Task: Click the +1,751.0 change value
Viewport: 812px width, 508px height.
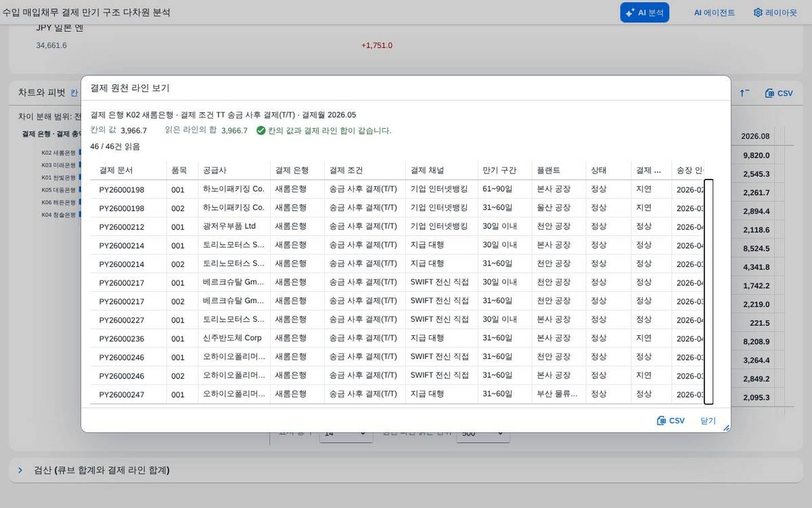Action: coord(377,45)
